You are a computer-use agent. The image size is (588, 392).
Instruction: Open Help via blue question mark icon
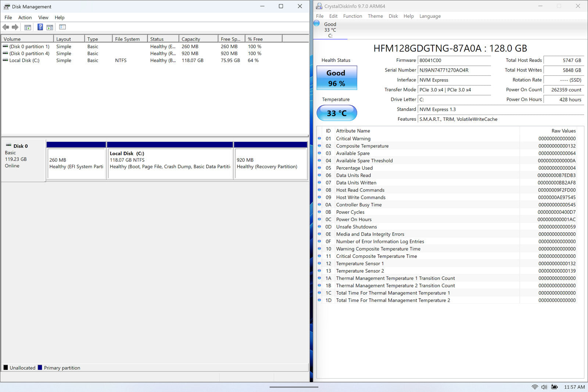pos(40,27)
